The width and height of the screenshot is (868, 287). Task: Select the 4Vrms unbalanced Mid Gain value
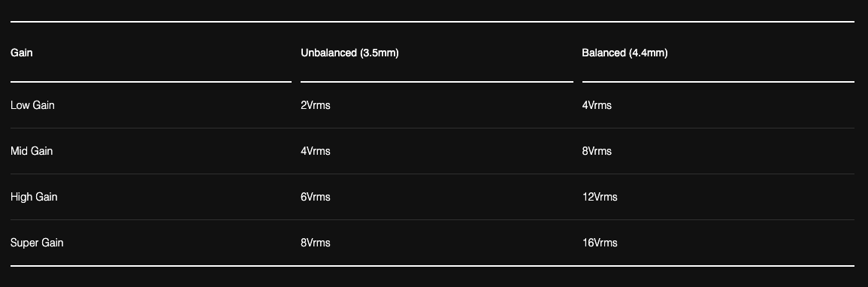click(316, 151)
